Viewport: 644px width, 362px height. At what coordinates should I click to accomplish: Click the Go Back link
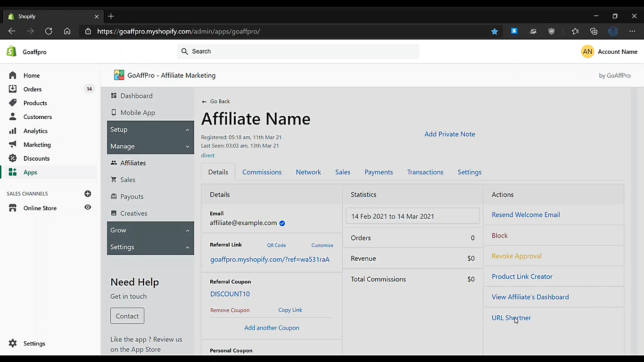pyautogui.click(x=216, y=101)
